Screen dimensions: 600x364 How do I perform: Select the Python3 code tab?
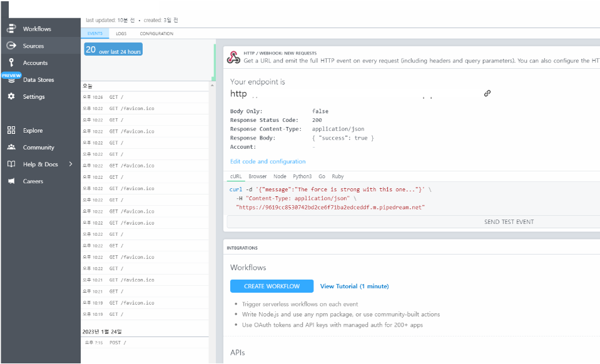tap(302, 176)
